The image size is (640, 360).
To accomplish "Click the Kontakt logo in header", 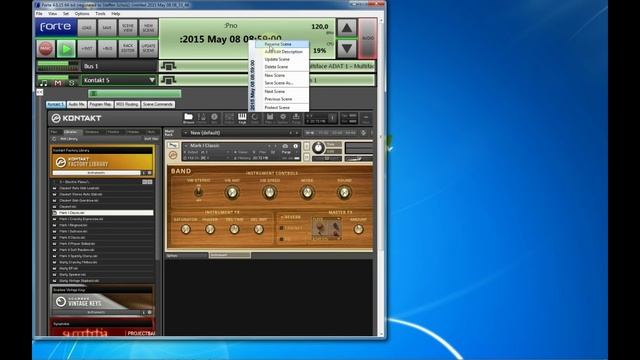I will (76, 118).
